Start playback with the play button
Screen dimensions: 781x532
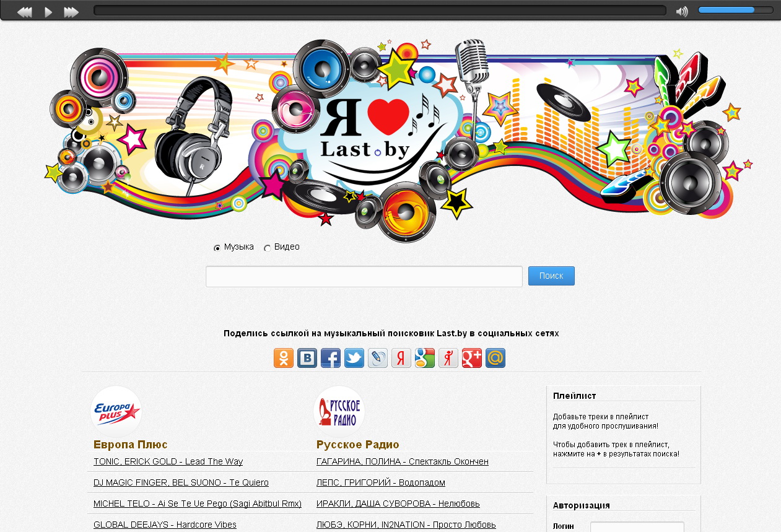coord(48,12)
